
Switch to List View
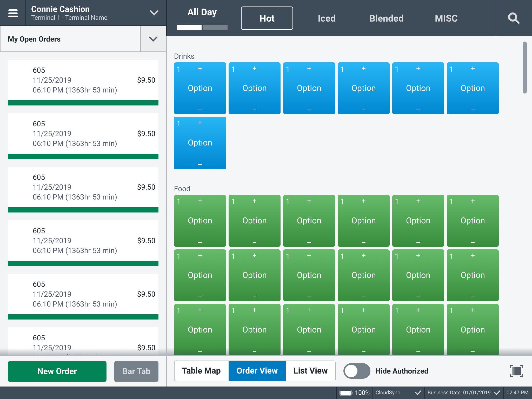pyautogui.click(x=310, y=371)
